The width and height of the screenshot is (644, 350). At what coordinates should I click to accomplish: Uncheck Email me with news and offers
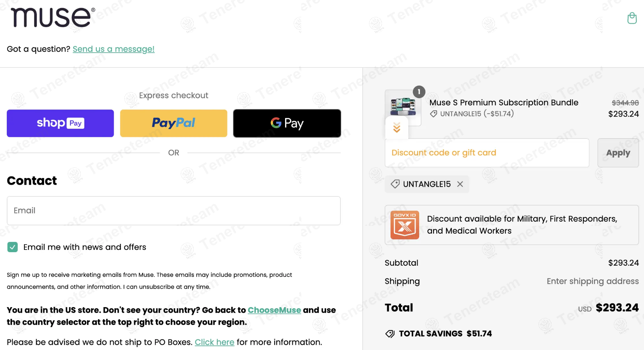pyautogui.click(x=12, y=247)
